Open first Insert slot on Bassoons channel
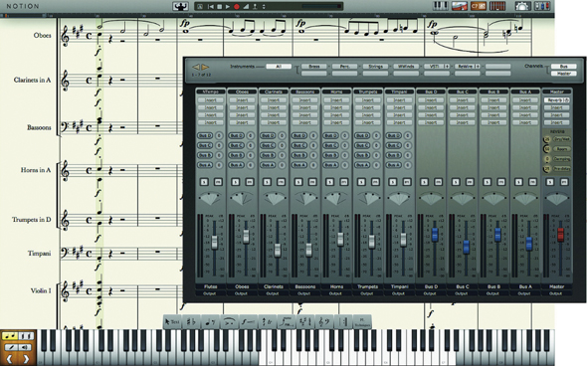Viewport: 588px width, 366px height. pos(304,100)
